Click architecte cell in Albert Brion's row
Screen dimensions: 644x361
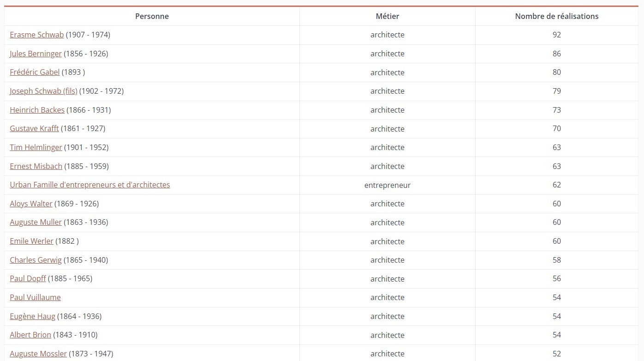388,335
